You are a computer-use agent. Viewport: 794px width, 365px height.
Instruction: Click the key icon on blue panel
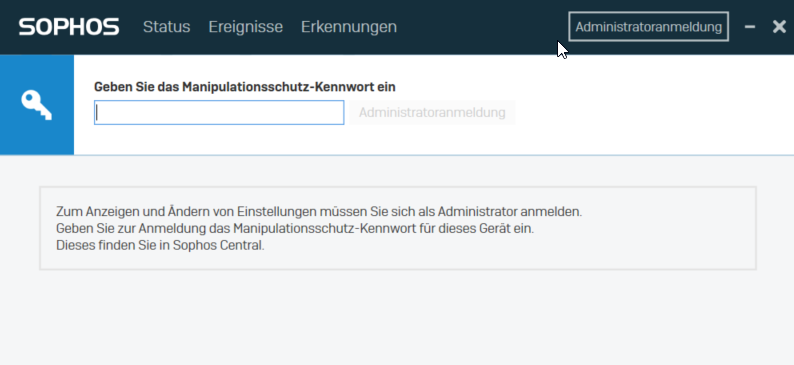tap(36, 105)
